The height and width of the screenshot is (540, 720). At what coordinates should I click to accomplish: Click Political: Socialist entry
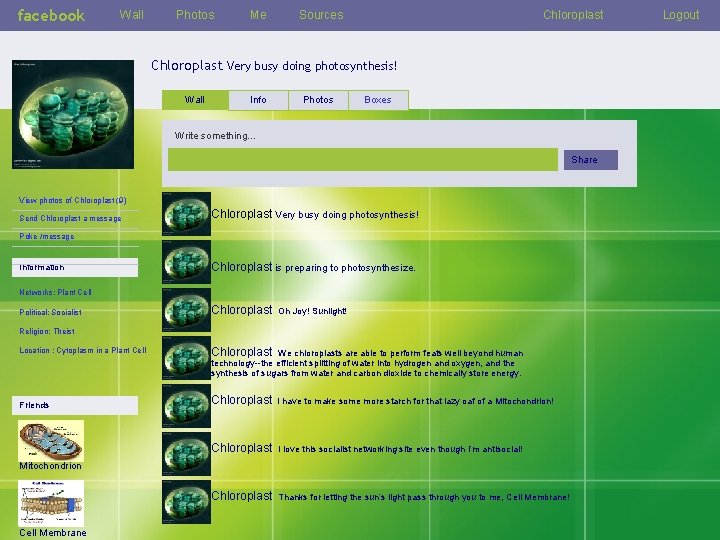point(51,312)
